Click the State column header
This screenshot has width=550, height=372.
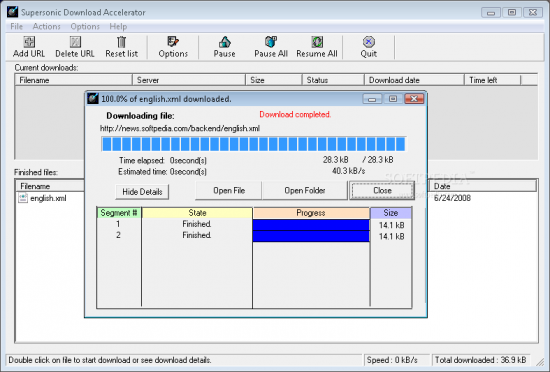pyautogui.click(x=197, y=213)
